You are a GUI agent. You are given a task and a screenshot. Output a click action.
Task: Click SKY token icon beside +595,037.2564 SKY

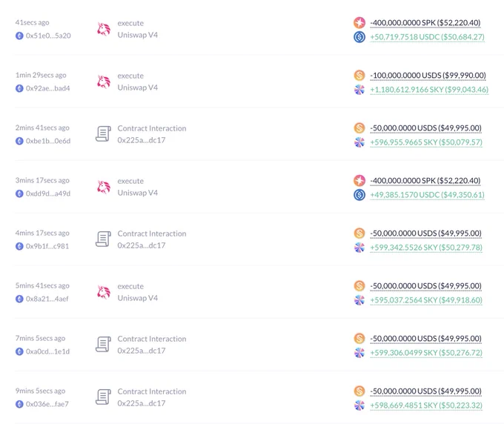pyautogui.click(x=359, y=300)
